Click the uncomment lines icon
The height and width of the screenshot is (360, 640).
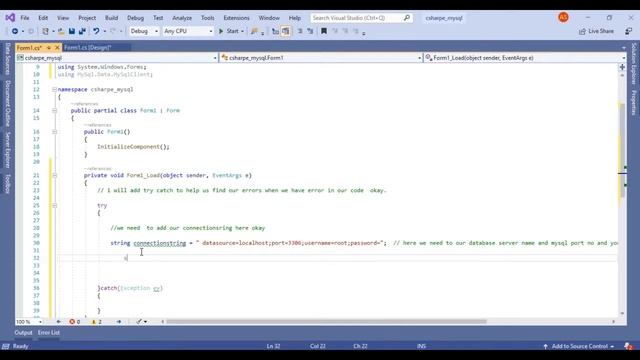310,31
